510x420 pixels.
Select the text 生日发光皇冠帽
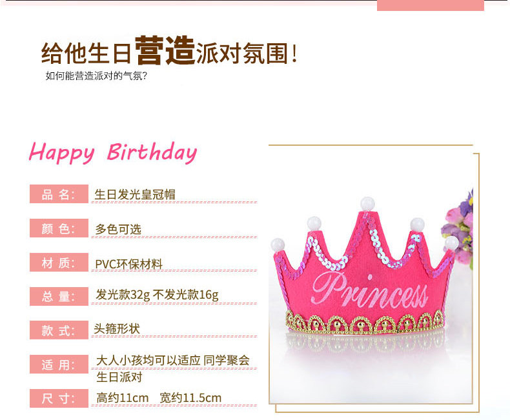tap(135, 194)
